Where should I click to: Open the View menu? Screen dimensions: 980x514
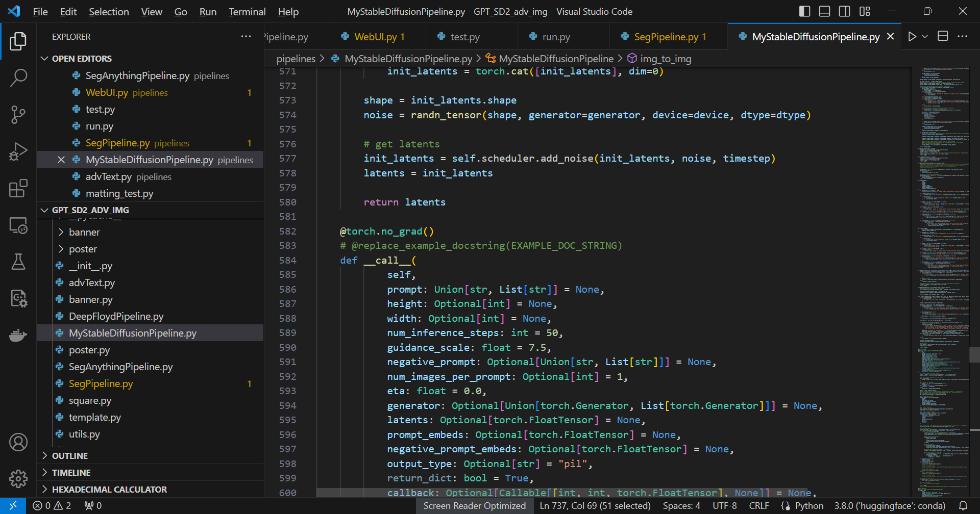pos(152,12)
